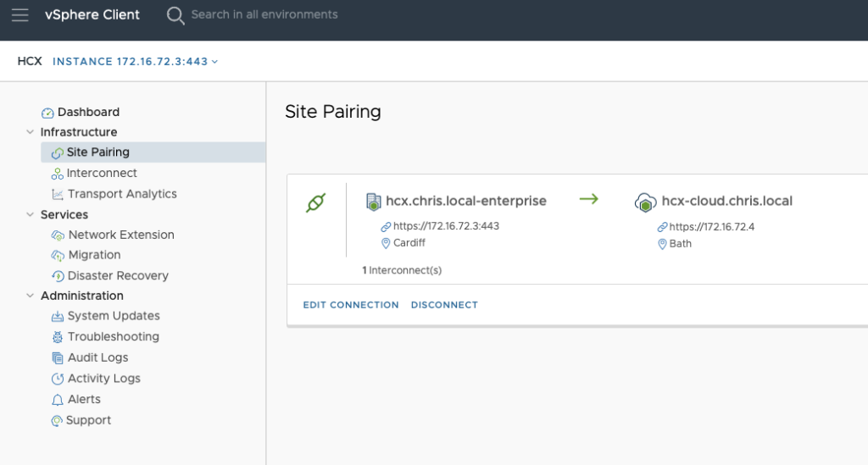Image resolution: width=868 pixels, height=465 pixels.
Task: Click the hcx-cloud.chris.local cloud icon
Action: pos(645,202)
